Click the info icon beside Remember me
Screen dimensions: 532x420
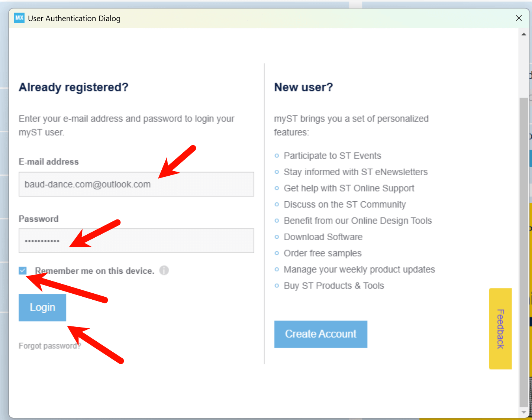(164, 270)
